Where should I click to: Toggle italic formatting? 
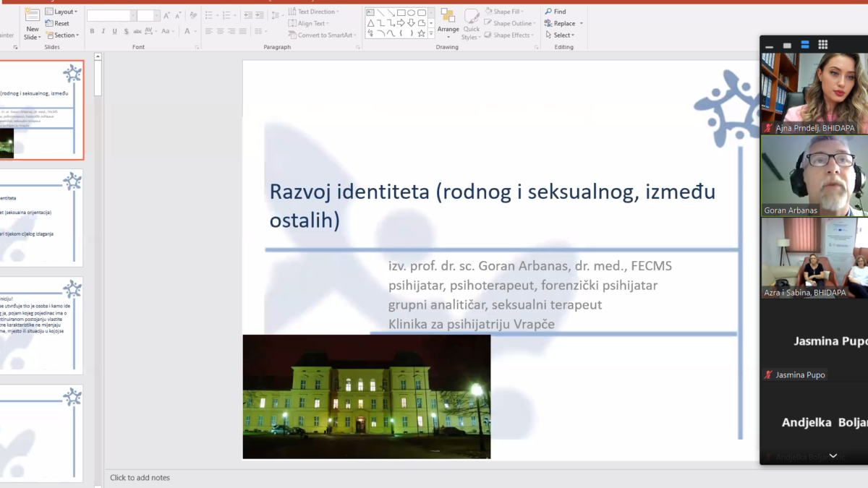click(x=103, y=31)
